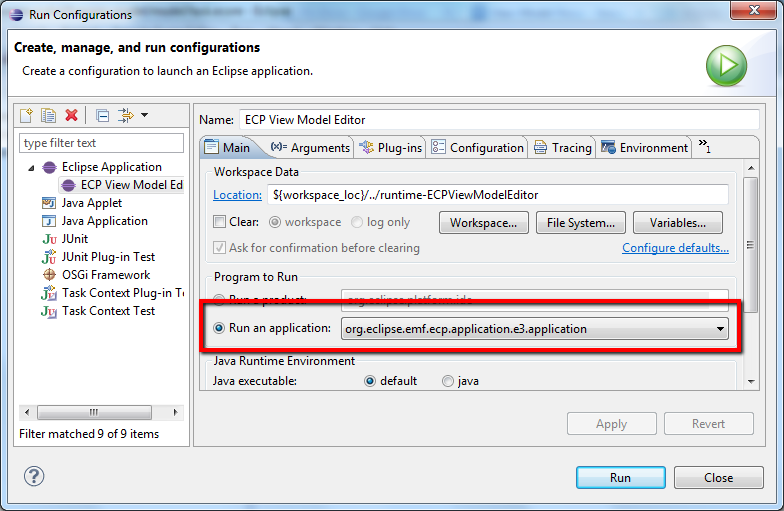Select Java Application in configuration tree

point(104,221)
